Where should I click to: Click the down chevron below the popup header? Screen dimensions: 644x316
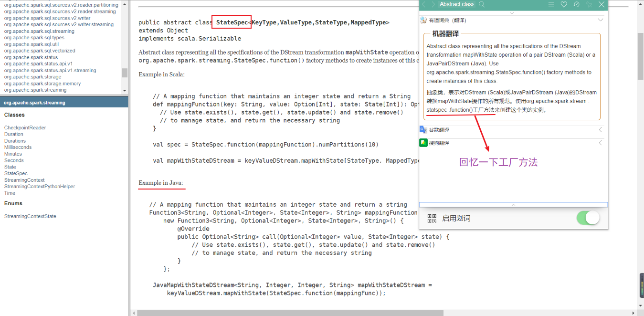[512, 13]
